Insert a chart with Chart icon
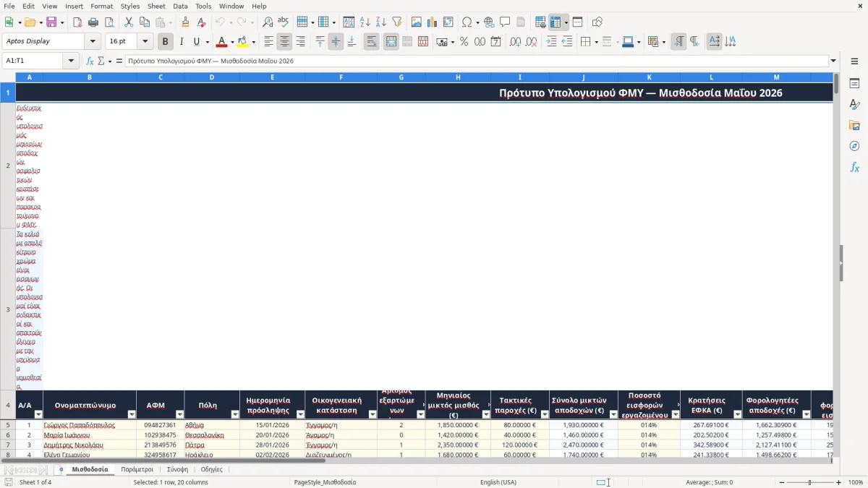 (x=433, y=22)
